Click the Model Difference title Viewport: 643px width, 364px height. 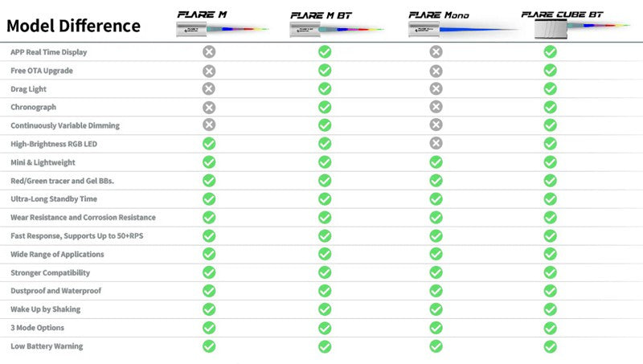click(x=73, y=26)
